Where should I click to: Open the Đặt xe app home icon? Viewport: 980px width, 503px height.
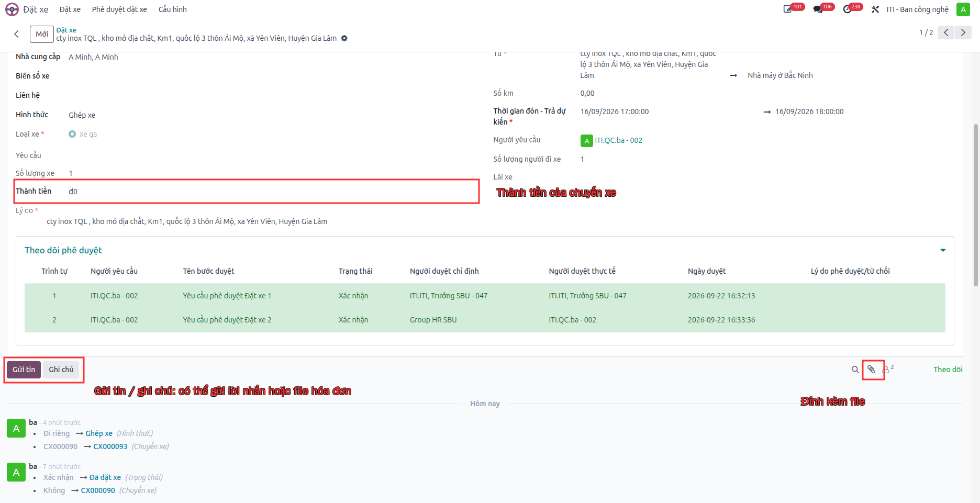coord(12,9)
